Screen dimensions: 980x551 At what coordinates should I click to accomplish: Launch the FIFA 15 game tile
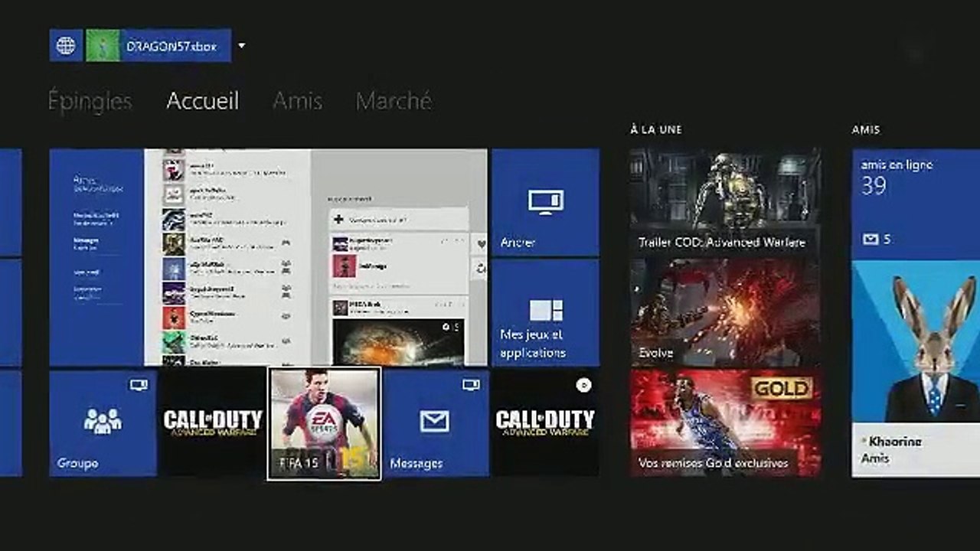point(324,423)
